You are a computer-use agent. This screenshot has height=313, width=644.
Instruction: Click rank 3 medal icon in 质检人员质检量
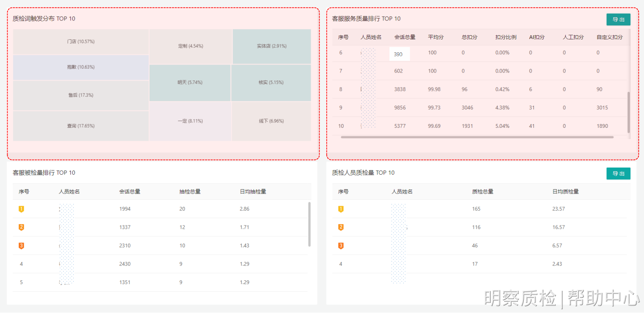pos(341,246)
